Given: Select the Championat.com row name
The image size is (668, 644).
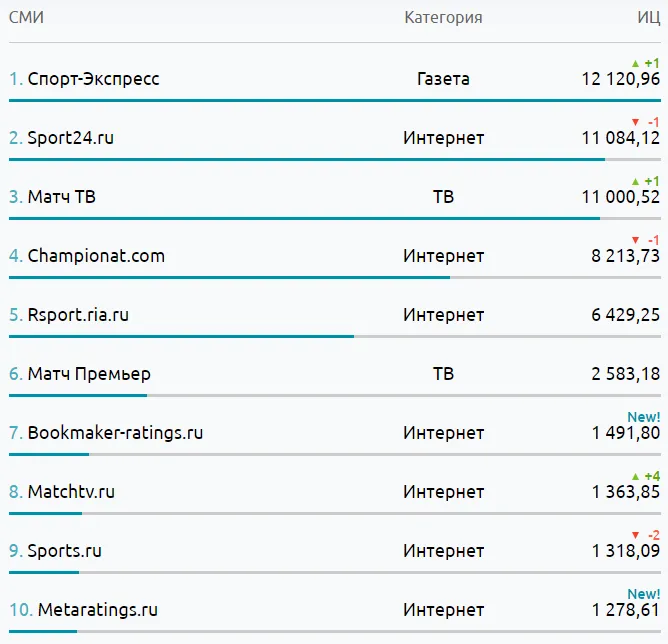Looking at the screenshot, I should coord(96,256).
